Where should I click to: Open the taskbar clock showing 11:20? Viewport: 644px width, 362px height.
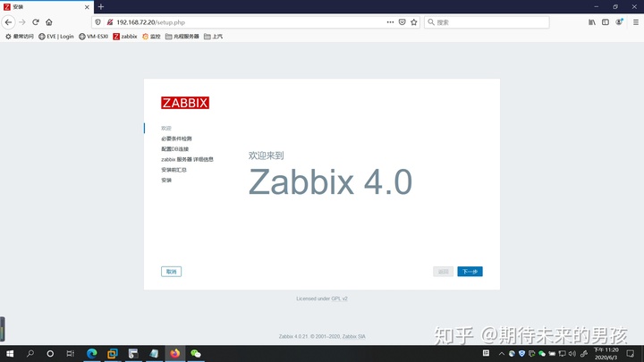(x=606, y=353)
